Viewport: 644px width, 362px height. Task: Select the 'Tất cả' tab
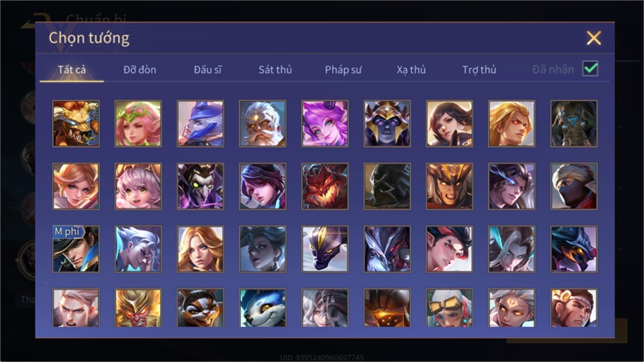(x=72, y=70)
